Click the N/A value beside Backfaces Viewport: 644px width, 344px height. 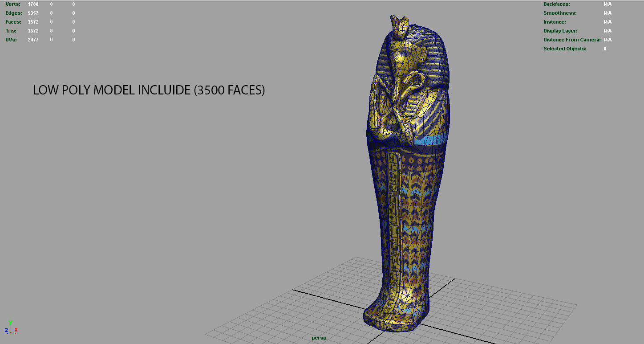point(608,4)
